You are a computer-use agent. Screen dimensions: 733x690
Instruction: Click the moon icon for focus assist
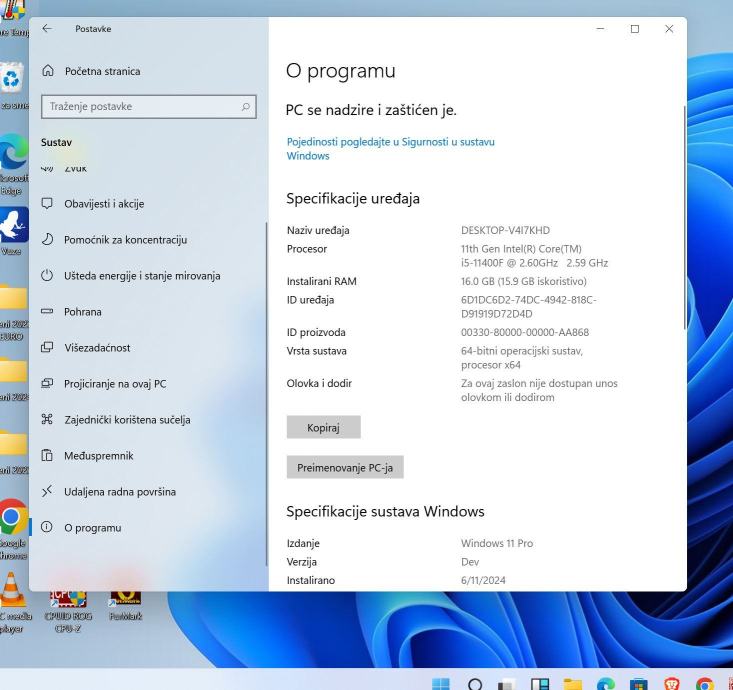coord(47,239)
